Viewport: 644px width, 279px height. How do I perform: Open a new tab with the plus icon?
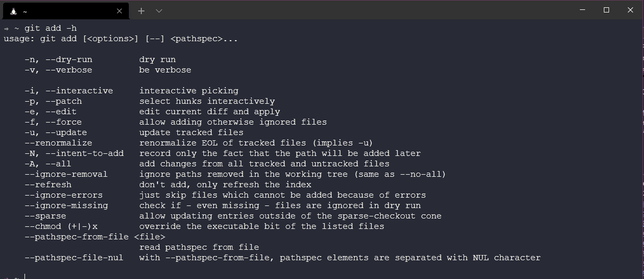tap(141, 11)
